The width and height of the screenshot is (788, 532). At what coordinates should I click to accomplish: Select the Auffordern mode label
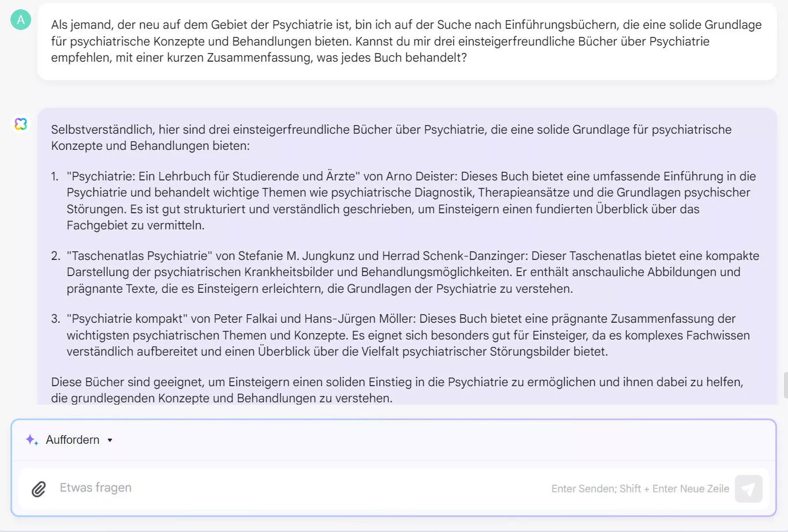73,440
